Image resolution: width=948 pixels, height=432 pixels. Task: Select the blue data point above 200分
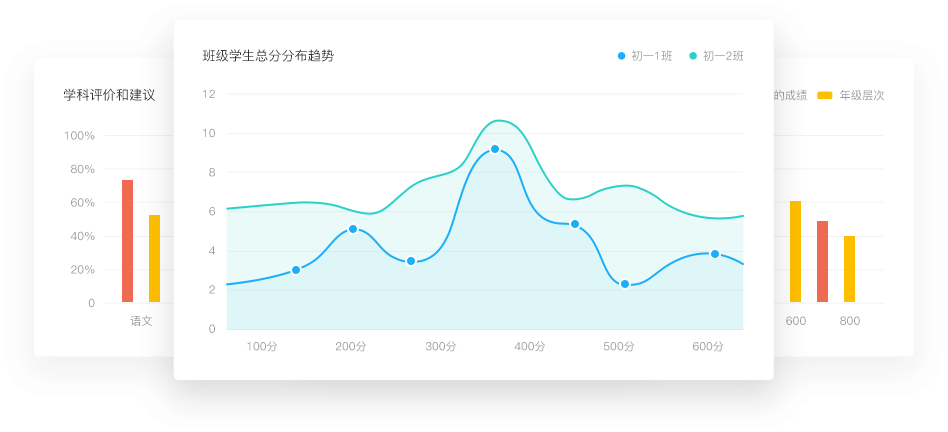click(x=353, y=229)
